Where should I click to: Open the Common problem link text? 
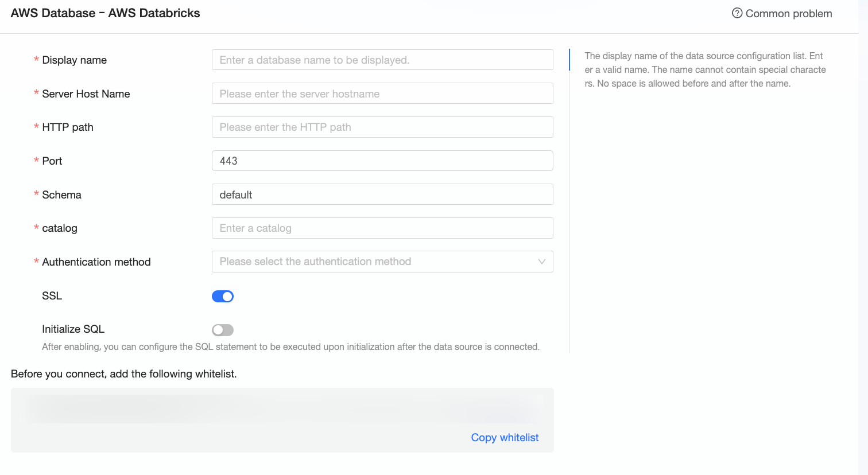(788, 14)
